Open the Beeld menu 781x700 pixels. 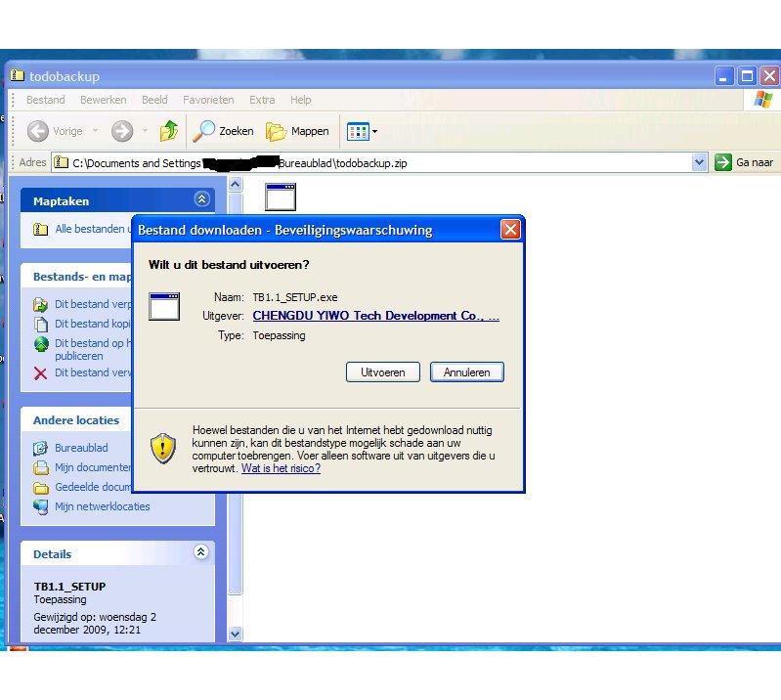[154, 100]
